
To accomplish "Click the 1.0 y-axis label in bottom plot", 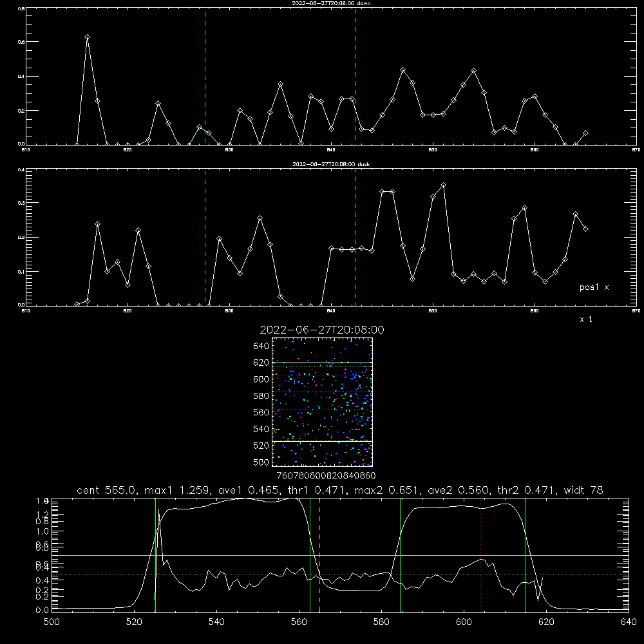I will coord(43,531).
